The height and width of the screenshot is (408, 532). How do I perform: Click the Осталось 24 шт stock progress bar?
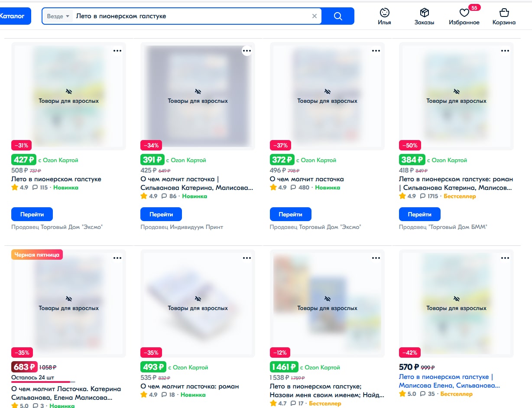[43, 382]
